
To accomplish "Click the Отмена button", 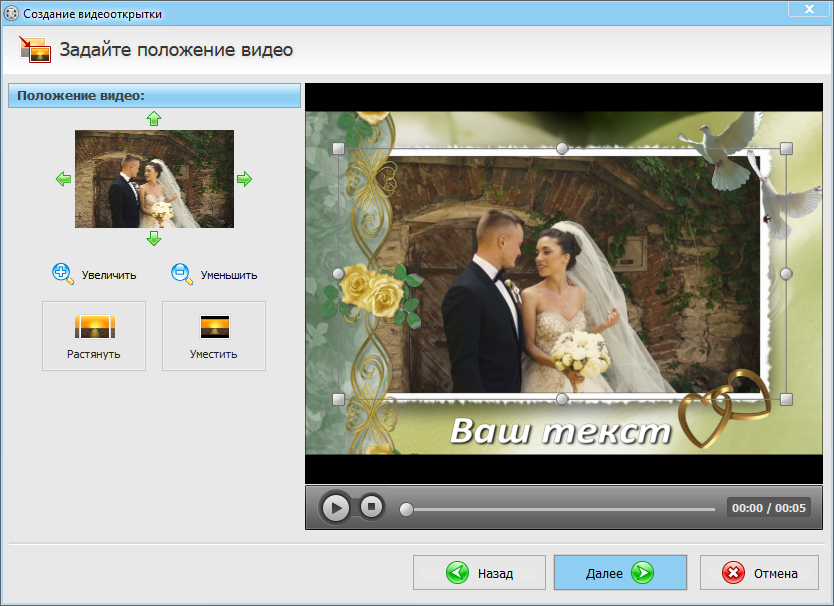I will click(759, 572).
